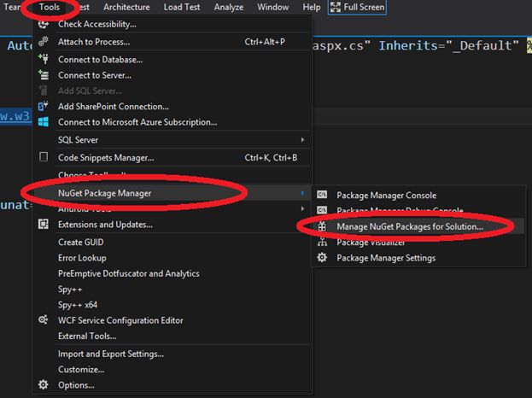This screenshot has height=398, width=532.
Task: Click the Add SharePoint Connection icon
Action: click(44, 107)
